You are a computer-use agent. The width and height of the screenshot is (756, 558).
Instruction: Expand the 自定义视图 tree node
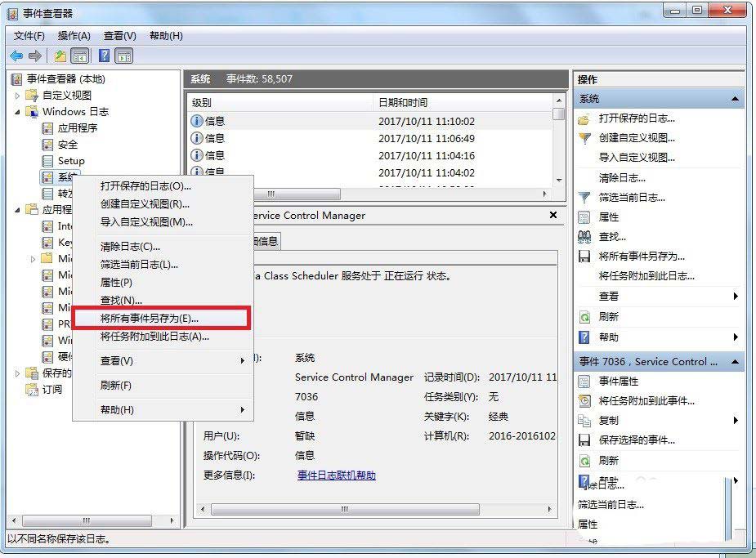click(x=18, y=96)
